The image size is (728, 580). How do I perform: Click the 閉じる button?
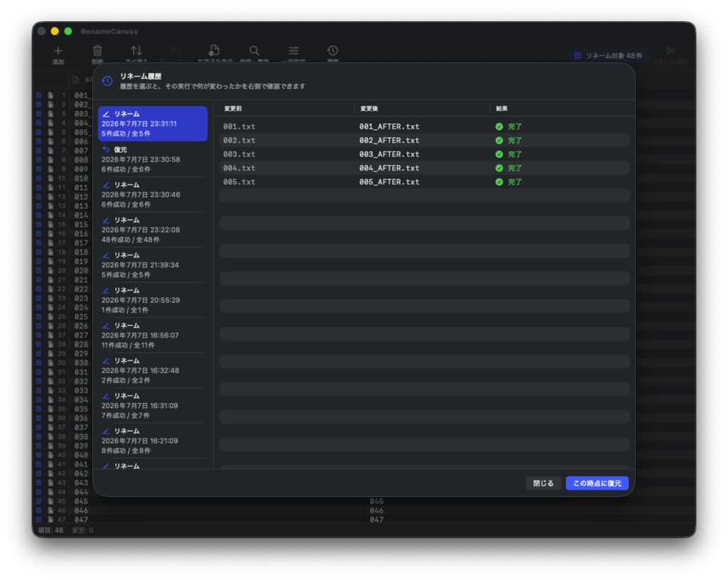(x=543, y=483)
